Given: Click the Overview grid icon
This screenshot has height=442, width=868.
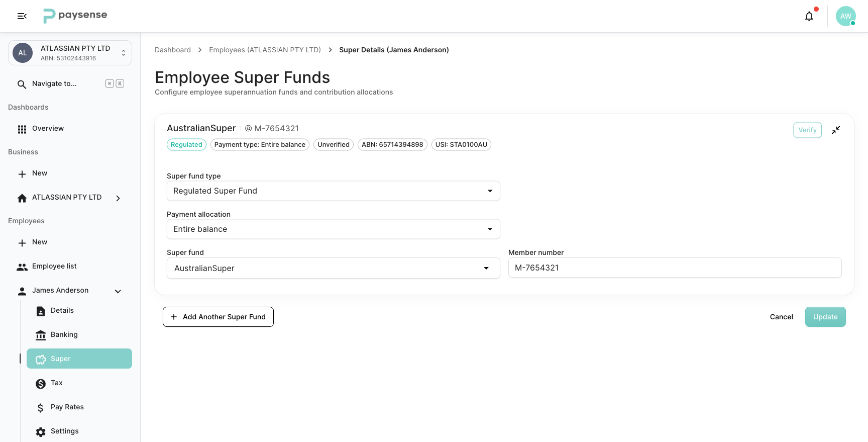Looking at the screenshot, I should tap(22, 129).
